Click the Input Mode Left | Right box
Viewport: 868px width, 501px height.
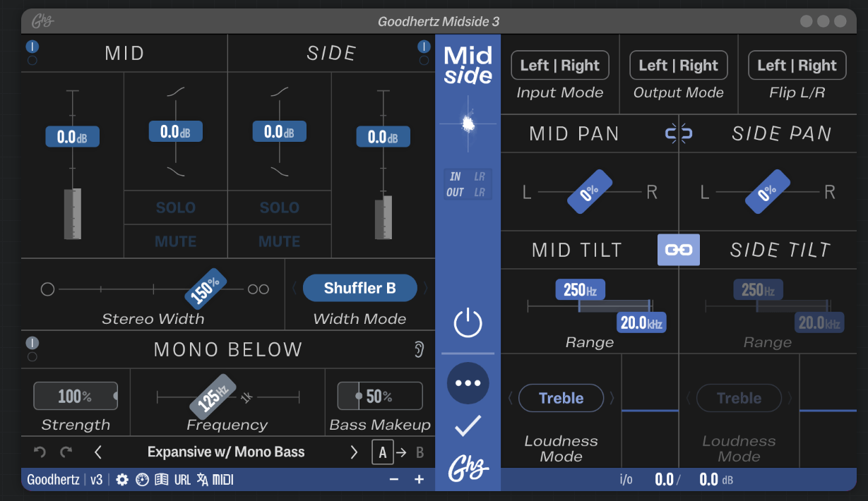[559, 66]
